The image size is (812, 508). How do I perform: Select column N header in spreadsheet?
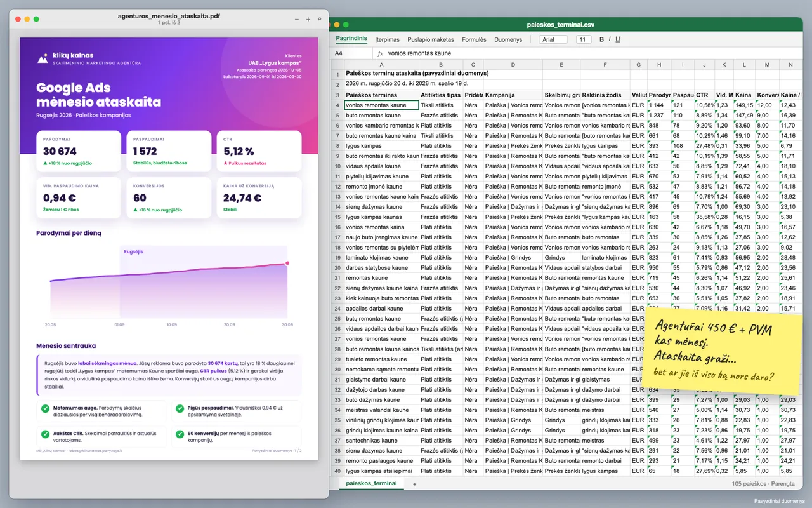point(790,65)
